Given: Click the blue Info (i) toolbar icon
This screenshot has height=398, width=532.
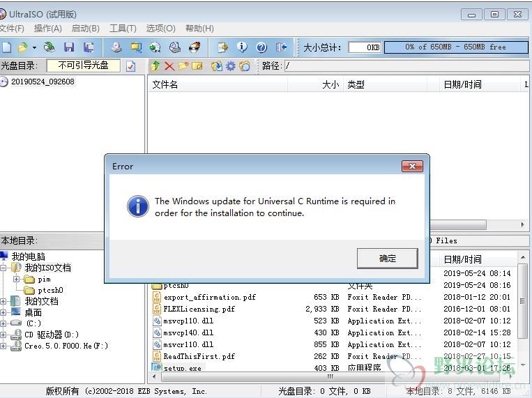Looking at the screenshot, I should (x=242, y=47).
